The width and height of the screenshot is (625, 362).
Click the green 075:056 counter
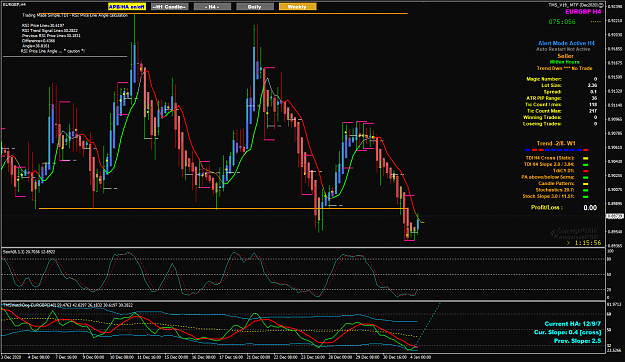(562, 22)
